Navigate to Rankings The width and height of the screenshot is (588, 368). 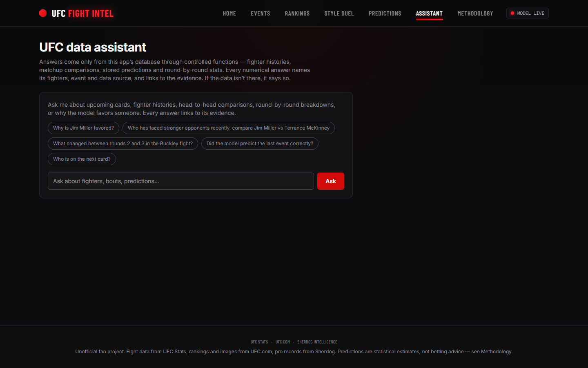point(297,13)
